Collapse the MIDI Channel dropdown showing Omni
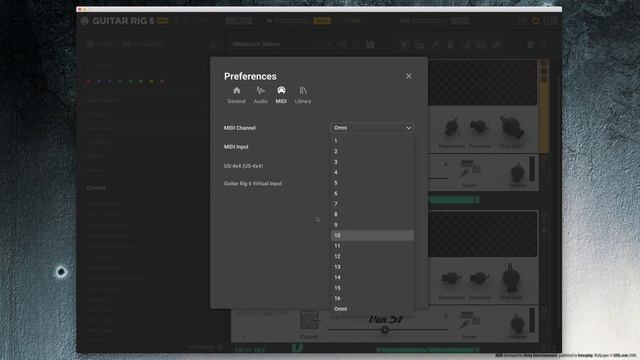Screen dimensions: 640x360 tap(372, 128)
